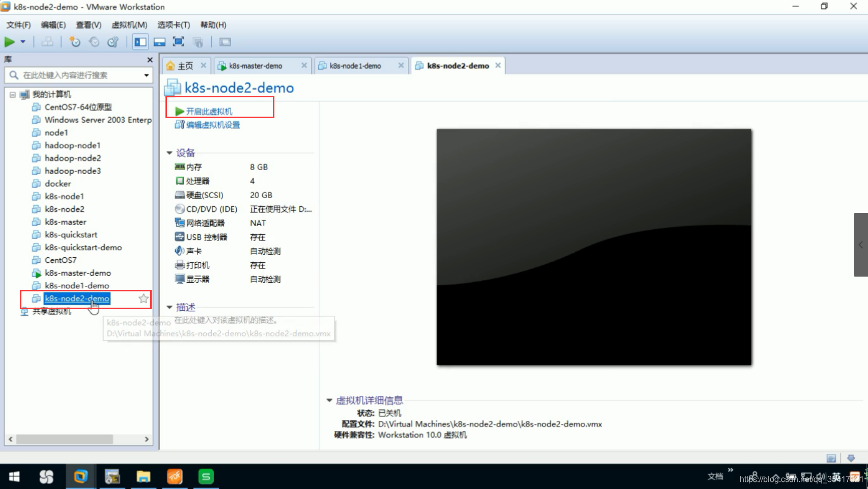Viewport: 868px width, 489px height.
Task: Open the 选项卡(T) menu
Action: tap(174, 25)
